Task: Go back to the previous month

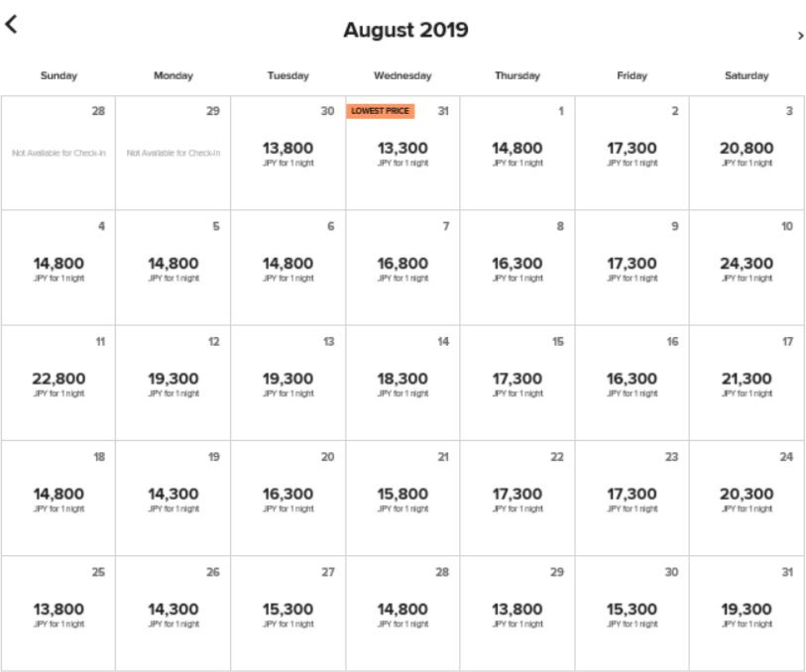Action: coord(11,24)
